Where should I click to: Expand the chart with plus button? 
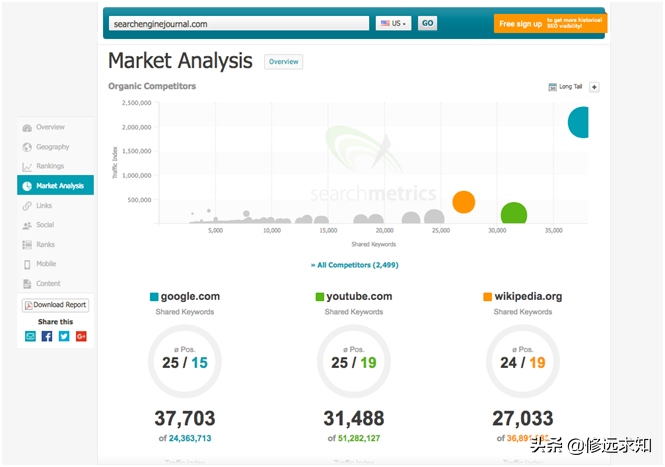pos(594,87)
